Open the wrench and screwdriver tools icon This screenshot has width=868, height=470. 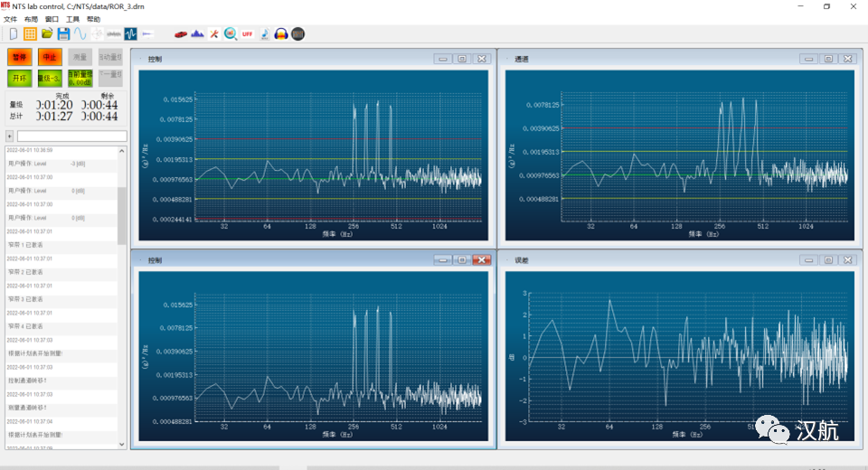coord(213,33)
